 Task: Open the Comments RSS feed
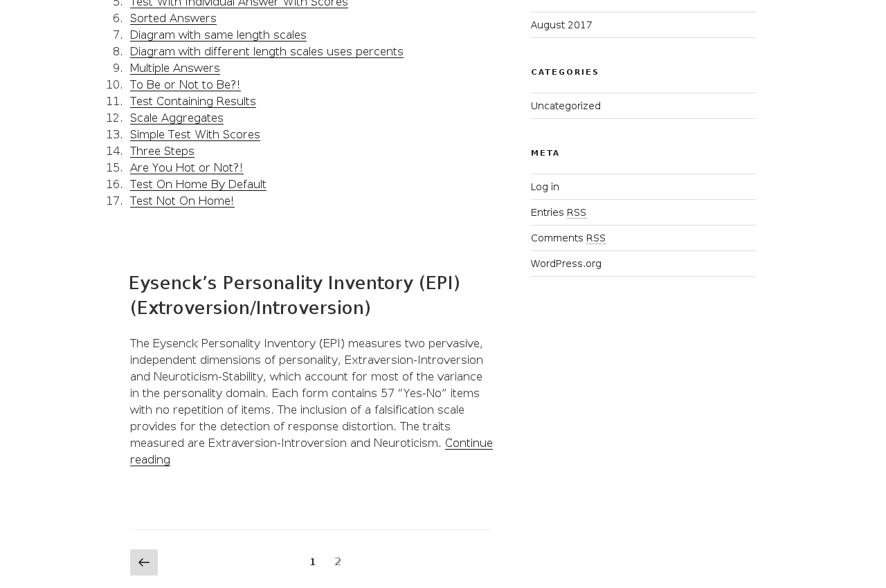(x=568, y=238)
